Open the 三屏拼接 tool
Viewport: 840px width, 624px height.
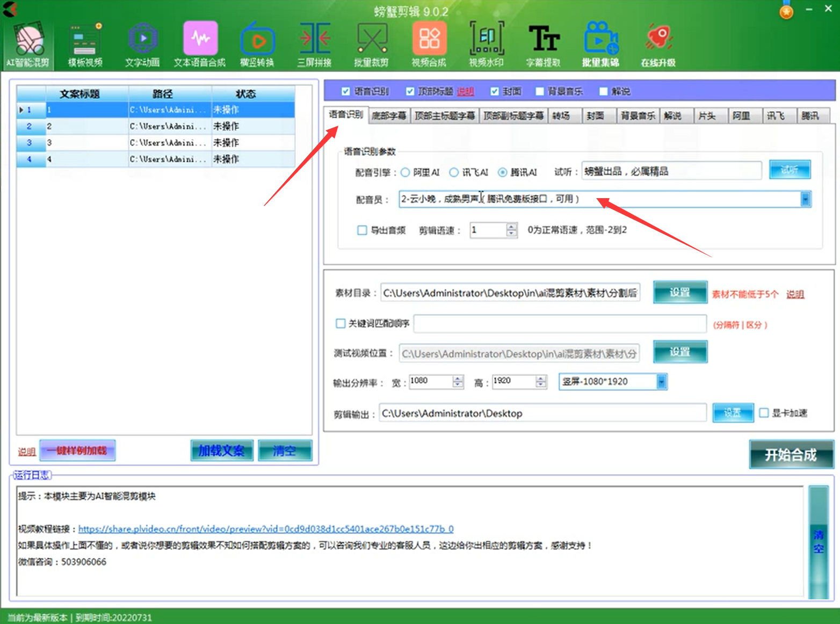tap(314, 45)
